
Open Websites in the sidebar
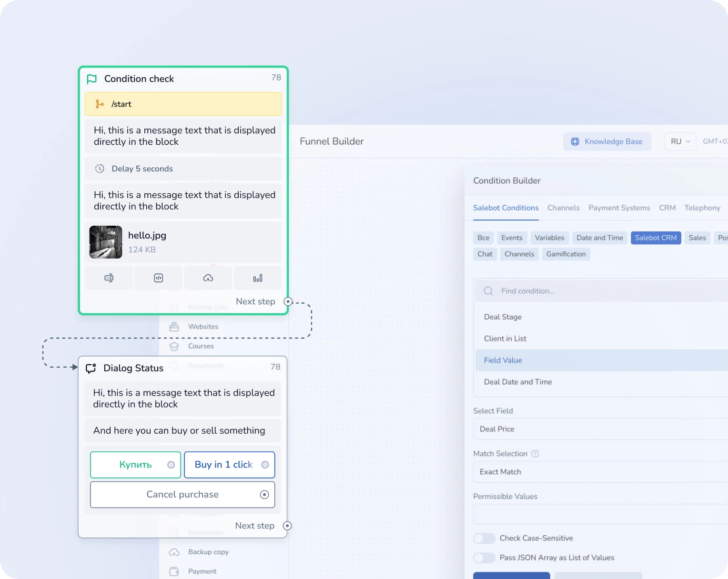[x=203, y=327]
